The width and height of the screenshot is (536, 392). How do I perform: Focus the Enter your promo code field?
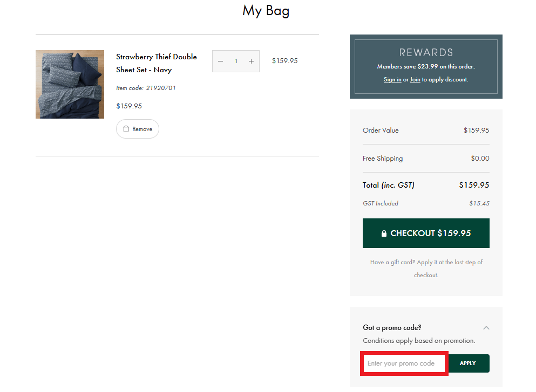[x=404, y=363]
